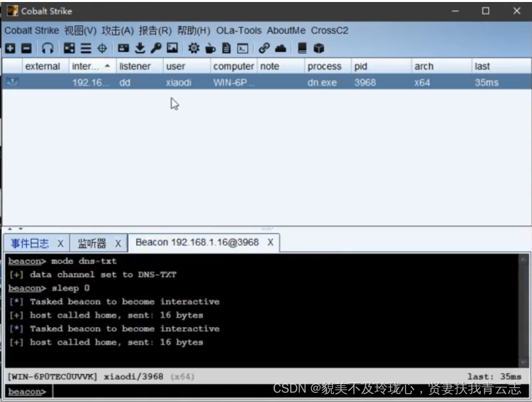The width and height of the screenshot is (532, 402).
Task: Click the disconnect from team server minus icon
Action: pos(26,48)
